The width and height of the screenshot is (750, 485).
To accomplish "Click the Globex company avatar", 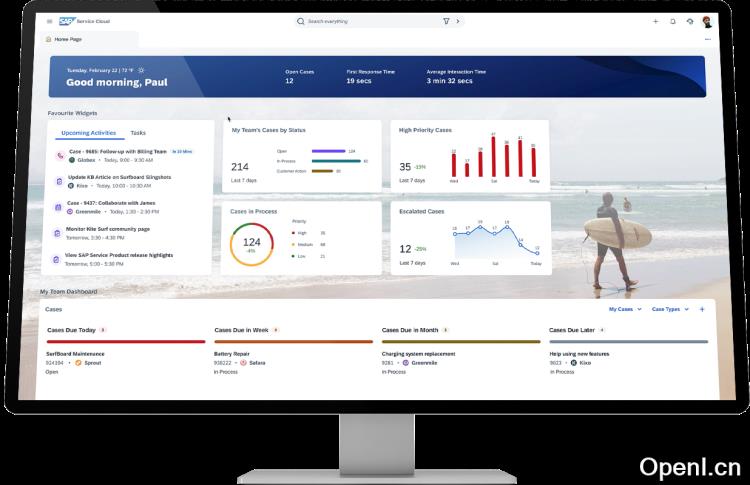I will [72, 160].
